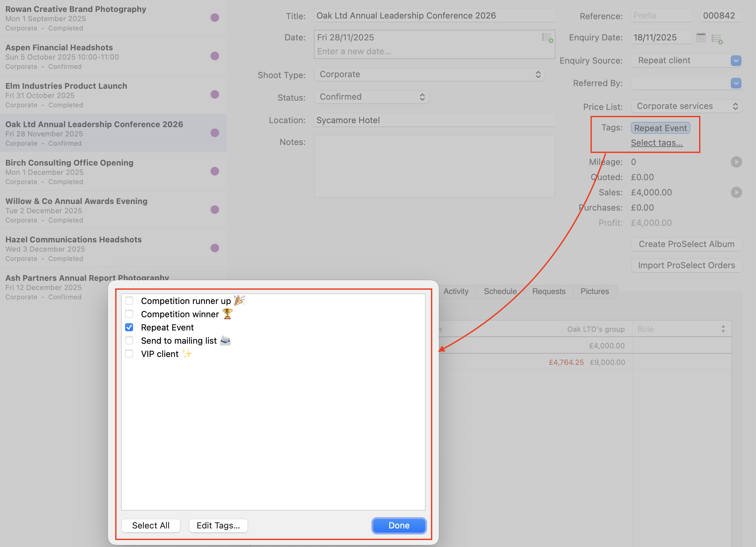Click the Reference Prefix field
Screen dimensions: 756x547
(x=661, y=16)
